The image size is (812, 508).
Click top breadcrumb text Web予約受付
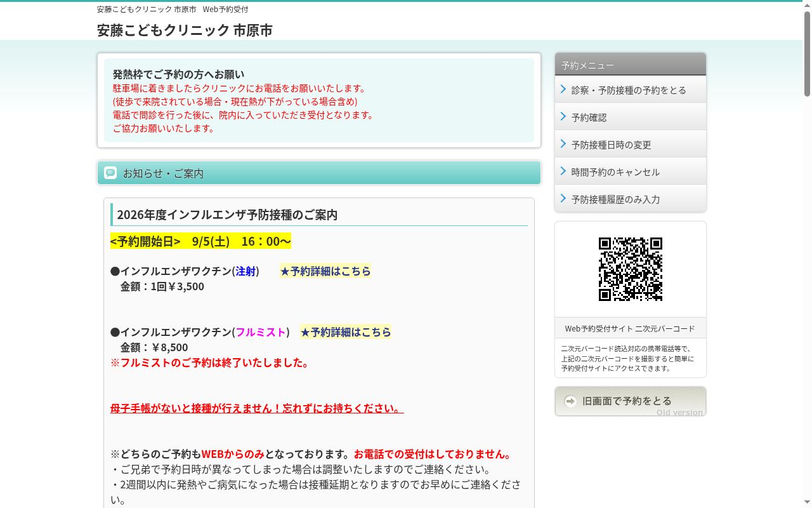click(x=225, y=10)
